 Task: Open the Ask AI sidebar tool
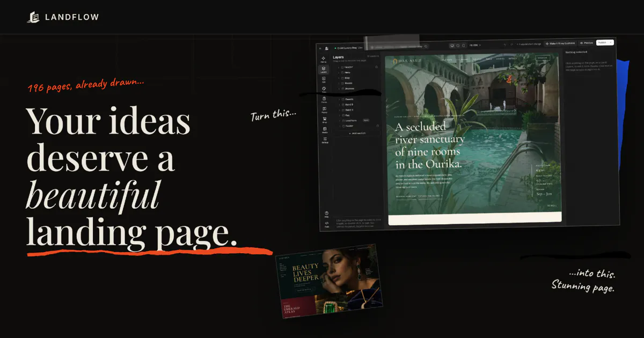click(x=324, y=59)
